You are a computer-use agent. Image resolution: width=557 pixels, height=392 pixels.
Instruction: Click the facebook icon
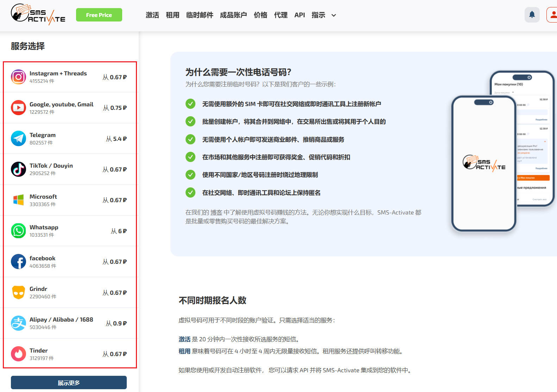pos(18,261)
